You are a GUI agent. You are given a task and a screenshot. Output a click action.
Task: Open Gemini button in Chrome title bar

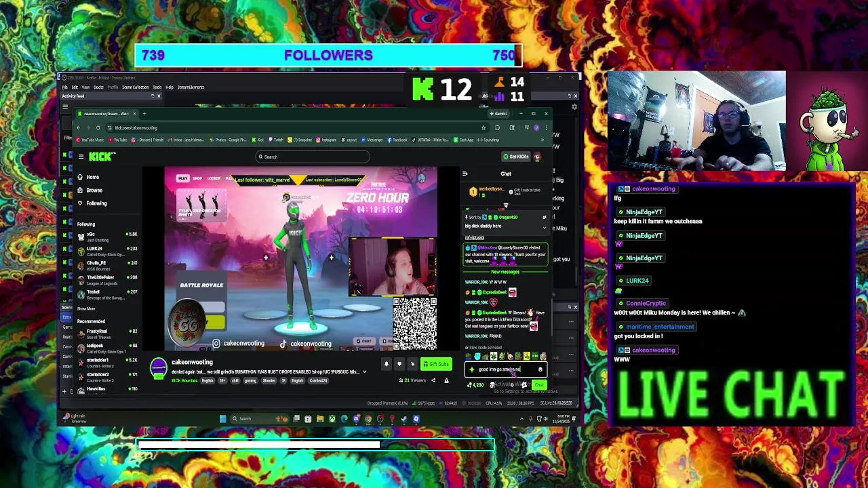click(500, 114)
